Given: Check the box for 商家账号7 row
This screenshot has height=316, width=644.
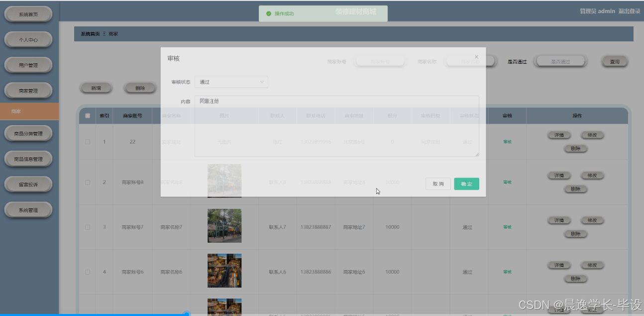Looking at the screenshot, I should coord(88,227).
